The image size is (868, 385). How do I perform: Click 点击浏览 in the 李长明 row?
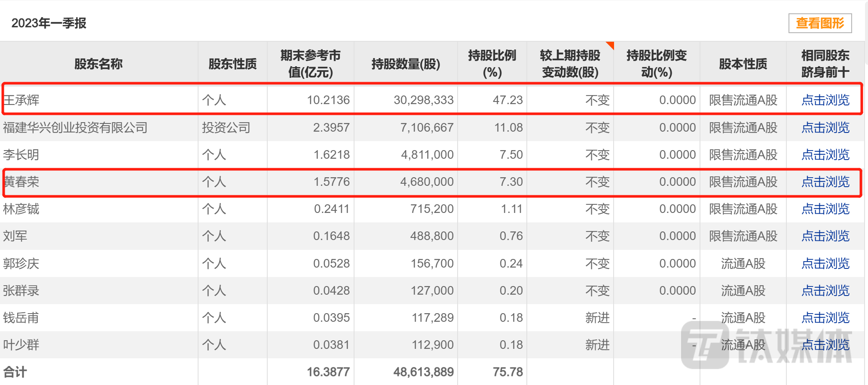pos(825,155)
